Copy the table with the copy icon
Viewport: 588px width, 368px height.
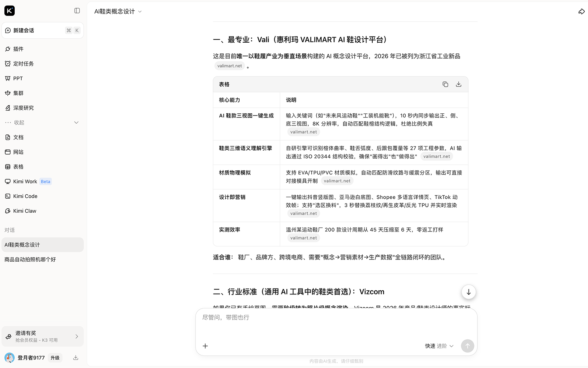(x=445, y=84)
